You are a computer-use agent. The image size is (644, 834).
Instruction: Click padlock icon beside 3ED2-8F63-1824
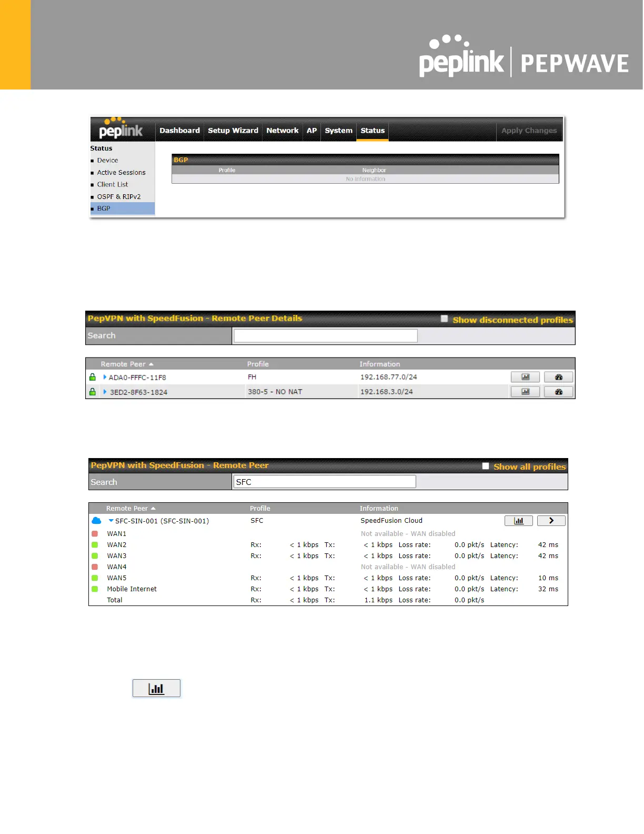click(x=93, y=392)
